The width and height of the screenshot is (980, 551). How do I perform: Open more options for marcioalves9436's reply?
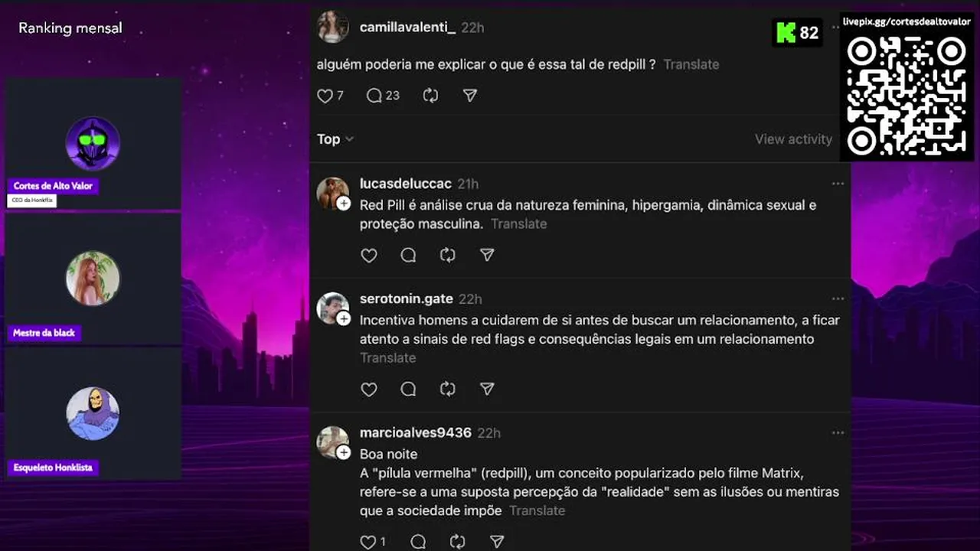click(838, 432)
